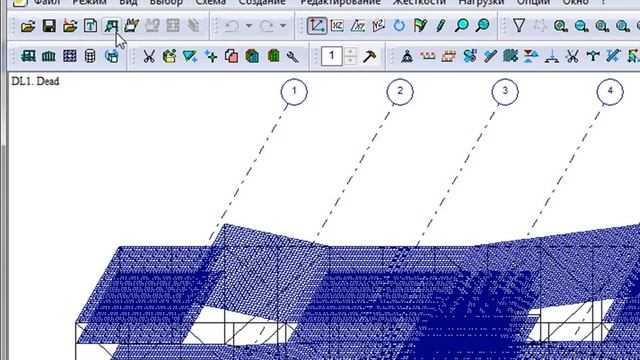Viewport: 640px width, 360px height.
Task: Toggle the isometric projection view button
Action: point(317,26)
